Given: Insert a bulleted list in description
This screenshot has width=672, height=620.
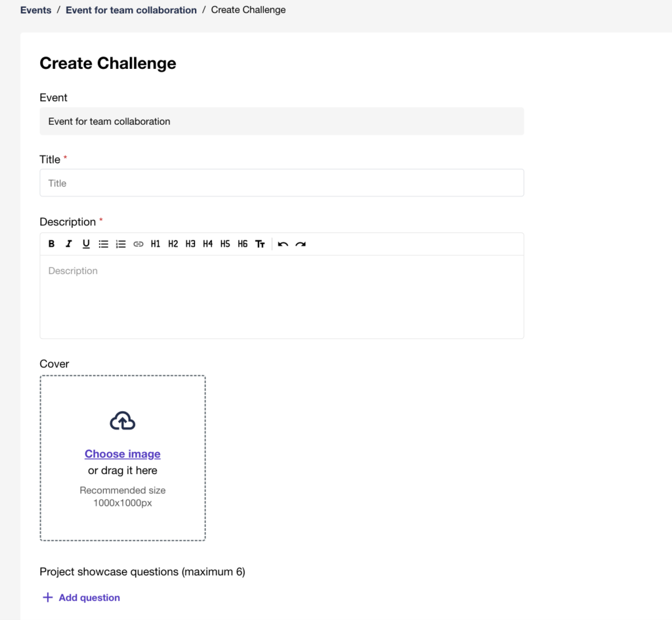Looking at the screenshot, I should click(x=104, y=244).
